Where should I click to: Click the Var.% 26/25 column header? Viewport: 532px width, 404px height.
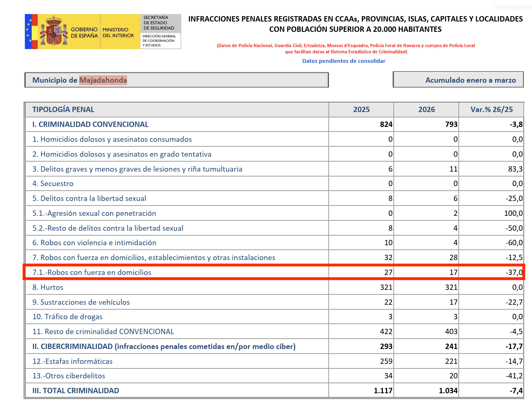click(x=491, y=110)
